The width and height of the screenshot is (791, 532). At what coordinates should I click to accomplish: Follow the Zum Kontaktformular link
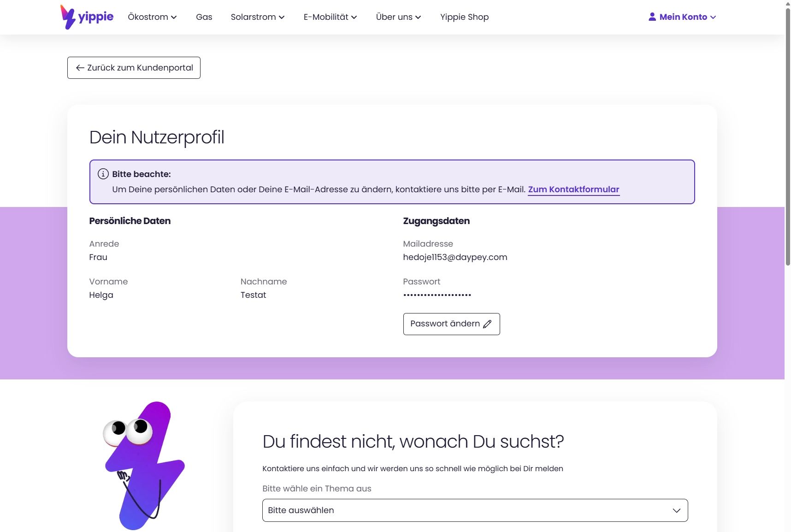click(x=573, y=189)
